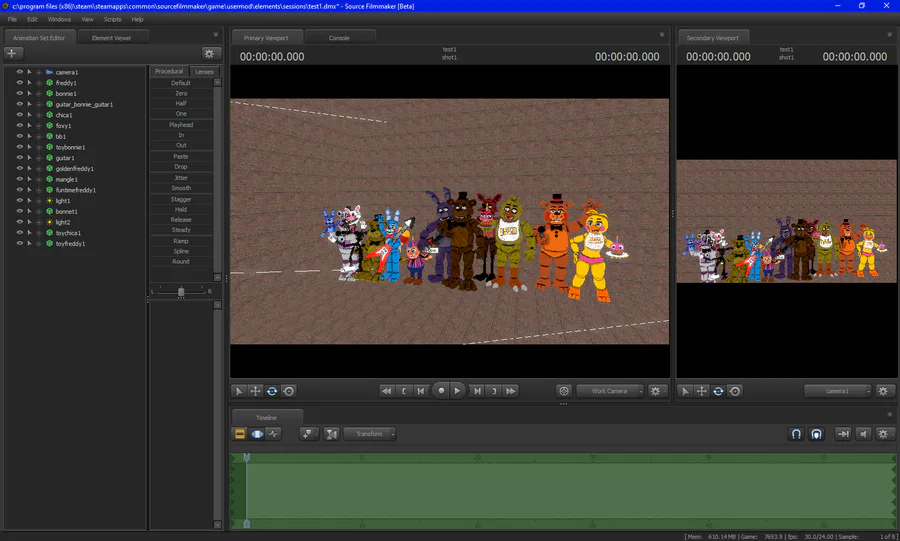Select the primary viewport move tool
900x541 pixels.
(x=255, y=391)
